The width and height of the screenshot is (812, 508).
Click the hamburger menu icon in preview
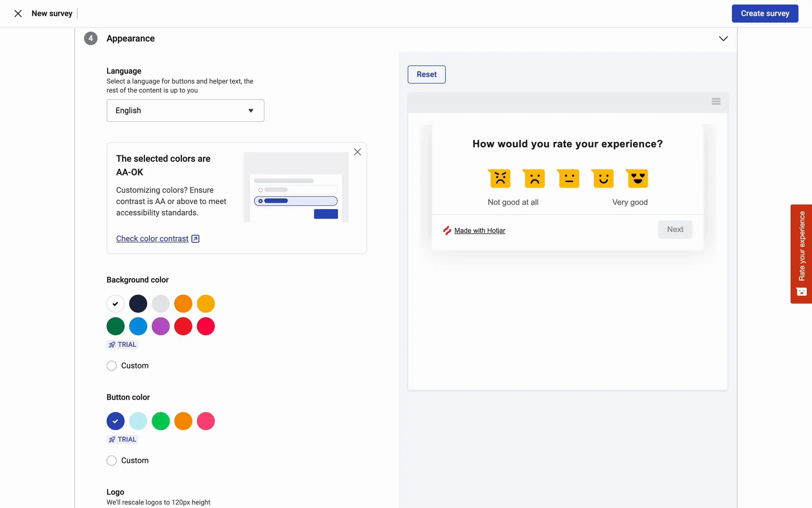click(716, 101)
